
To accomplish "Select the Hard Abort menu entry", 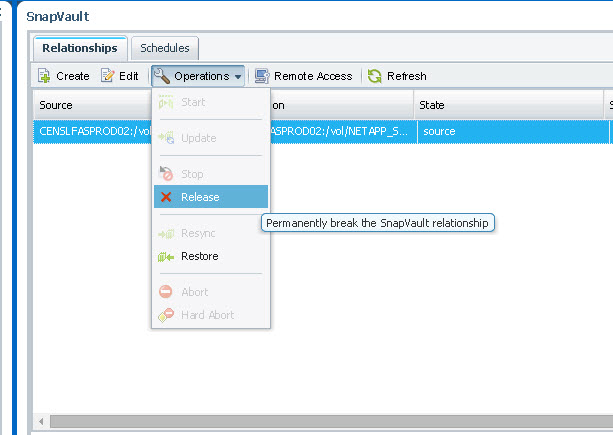I will [211, 315].
